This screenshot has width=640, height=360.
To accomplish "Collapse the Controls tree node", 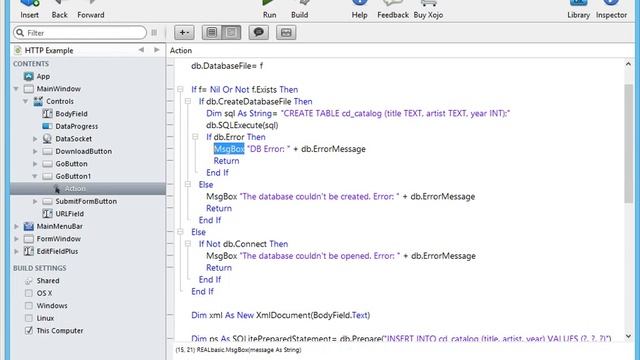I will 25,101.
